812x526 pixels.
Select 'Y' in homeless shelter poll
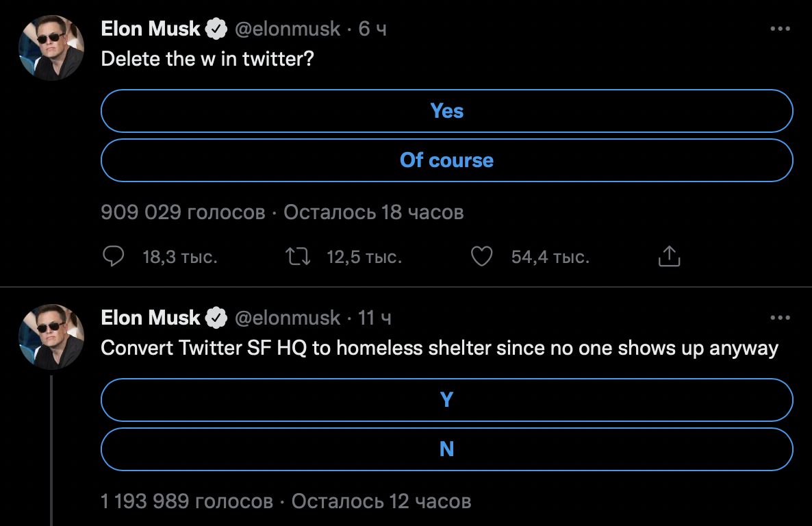point(446,400)
